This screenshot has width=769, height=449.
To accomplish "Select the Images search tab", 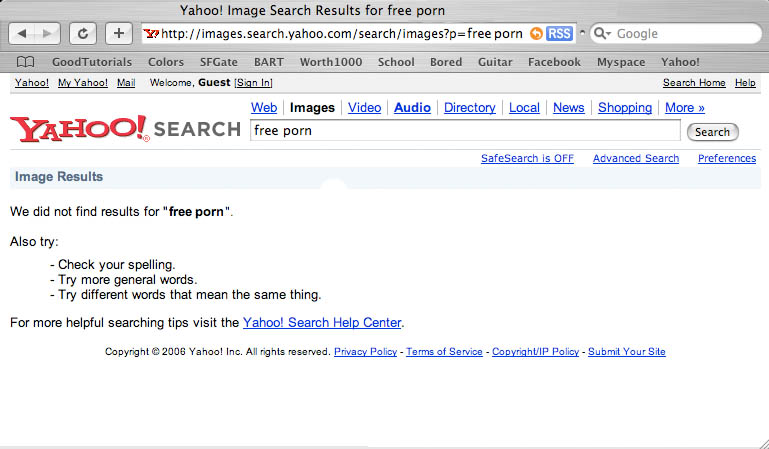I will 312,107.
